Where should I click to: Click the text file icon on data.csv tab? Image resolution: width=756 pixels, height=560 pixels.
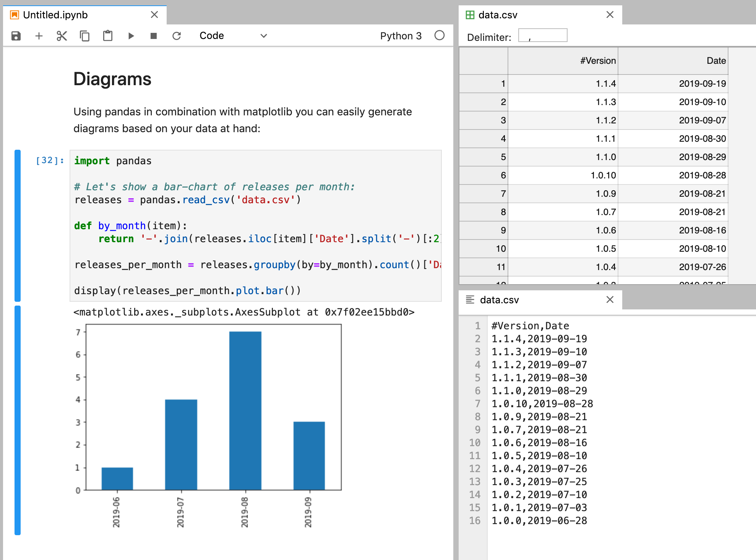click(470, 299)
